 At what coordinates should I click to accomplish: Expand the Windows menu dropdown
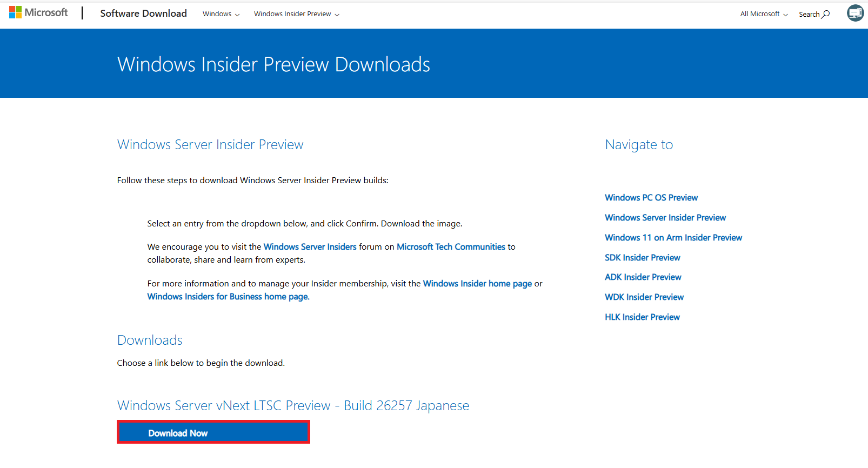[x=221, y=14]
